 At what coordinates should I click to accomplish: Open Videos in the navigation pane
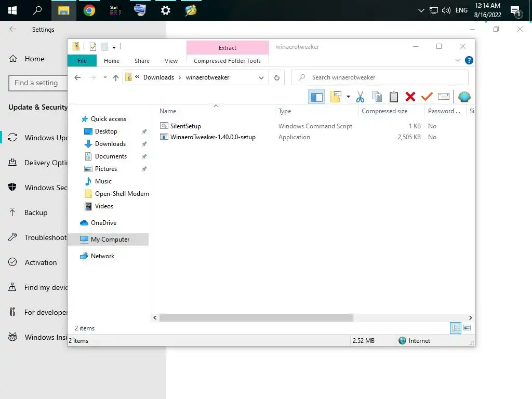click(x=104, y=206)
